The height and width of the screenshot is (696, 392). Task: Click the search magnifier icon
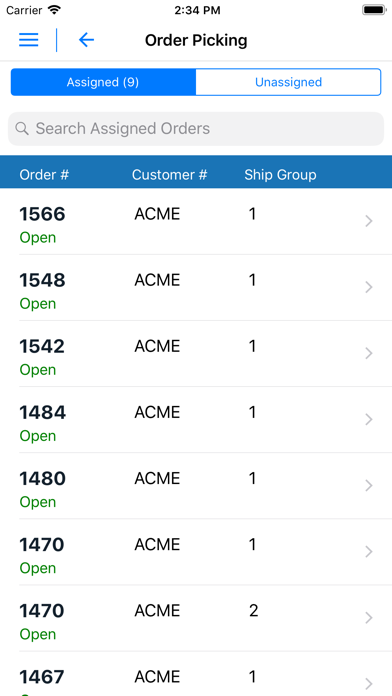tap(22, 129)
